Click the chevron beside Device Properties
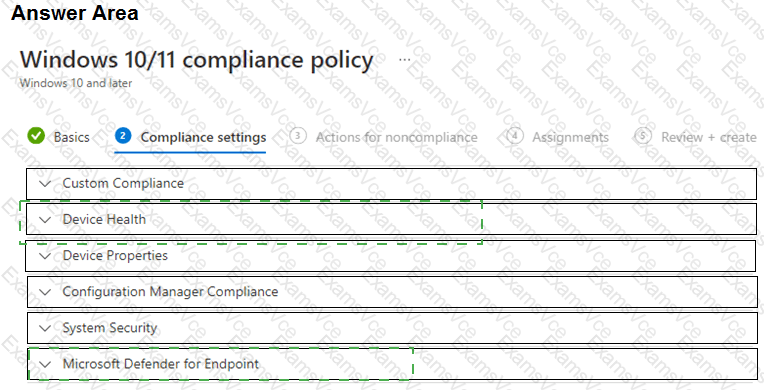Viewport: 764px width, 390px height. pos(45,256)
